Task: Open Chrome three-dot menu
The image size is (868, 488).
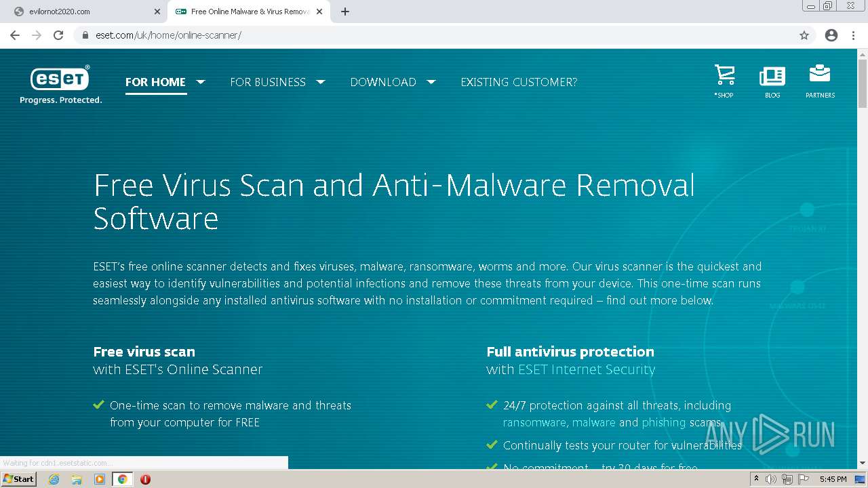Action: 854,35
